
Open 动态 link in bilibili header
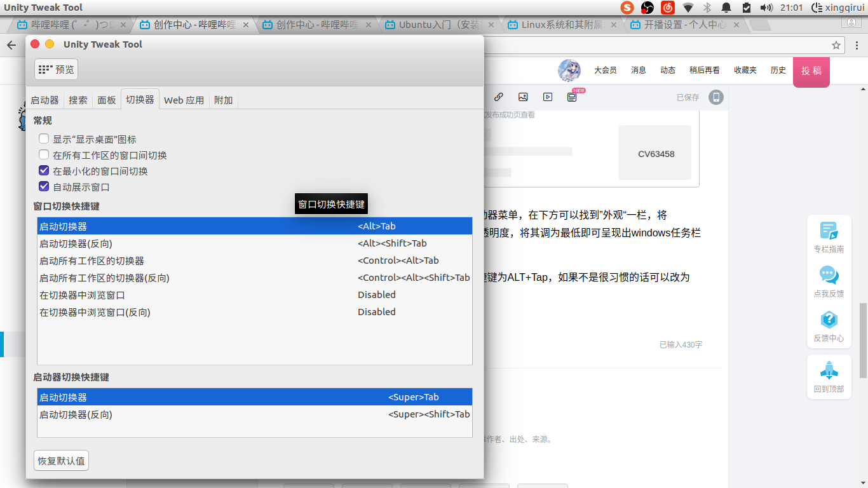(x=668, y=70)
